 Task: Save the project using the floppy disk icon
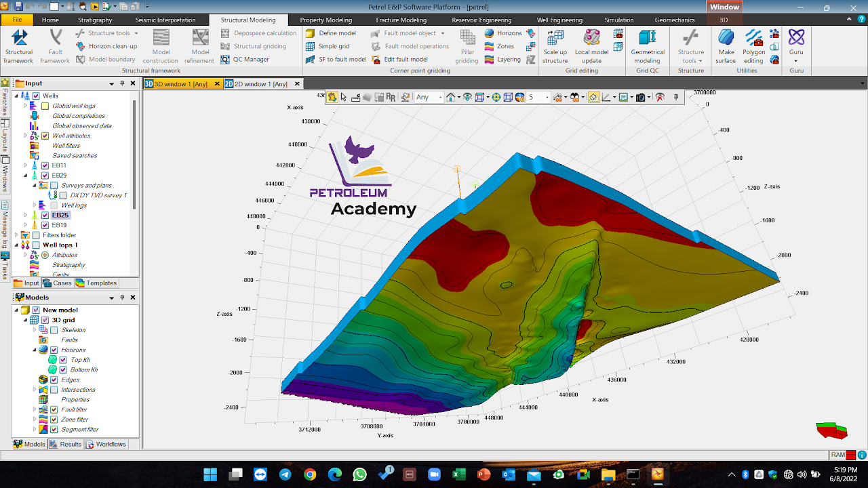click(x=18, y=7)
